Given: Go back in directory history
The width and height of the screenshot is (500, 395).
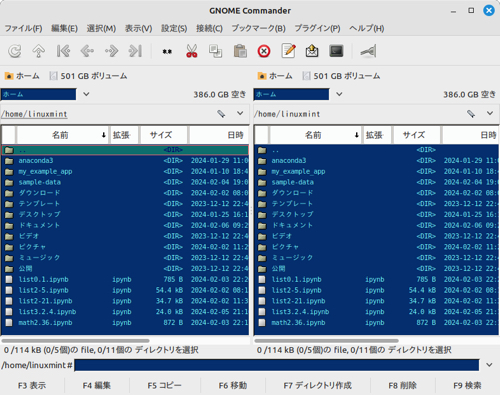Looking at the screenshot, I should pos(87,51).
